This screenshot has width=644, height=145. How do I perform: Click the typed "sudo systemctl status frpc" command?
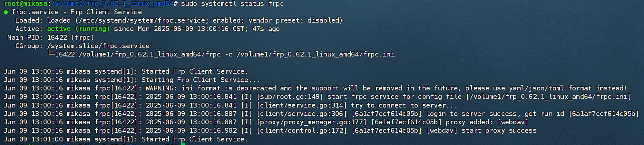coord(232,4)
